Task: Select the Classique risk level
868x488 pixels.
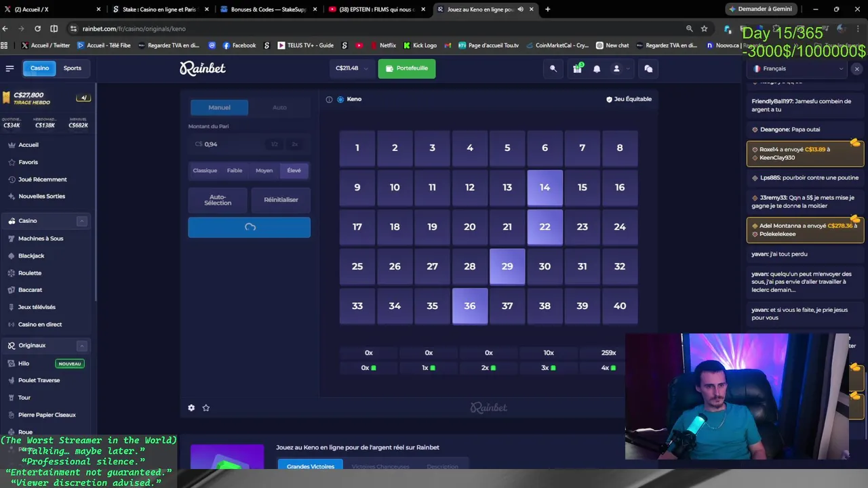Action: click(x=205, y=171)
